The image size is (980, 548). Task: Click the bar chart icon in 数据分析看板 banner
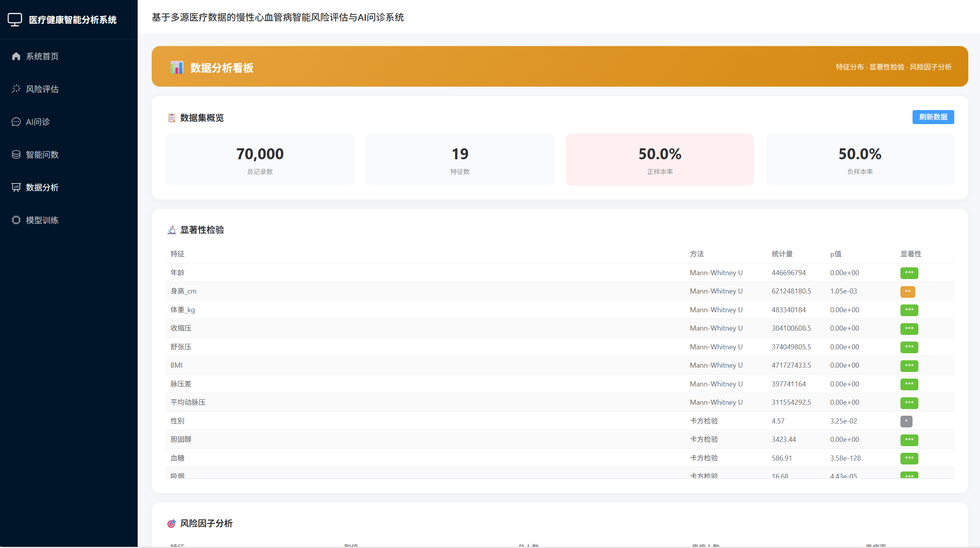177,68
